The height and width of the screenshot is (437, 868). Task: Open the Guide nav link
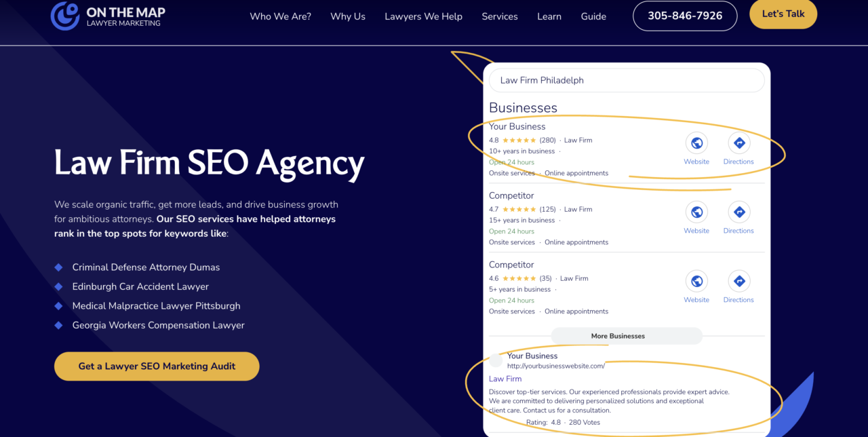coord(593,16)
